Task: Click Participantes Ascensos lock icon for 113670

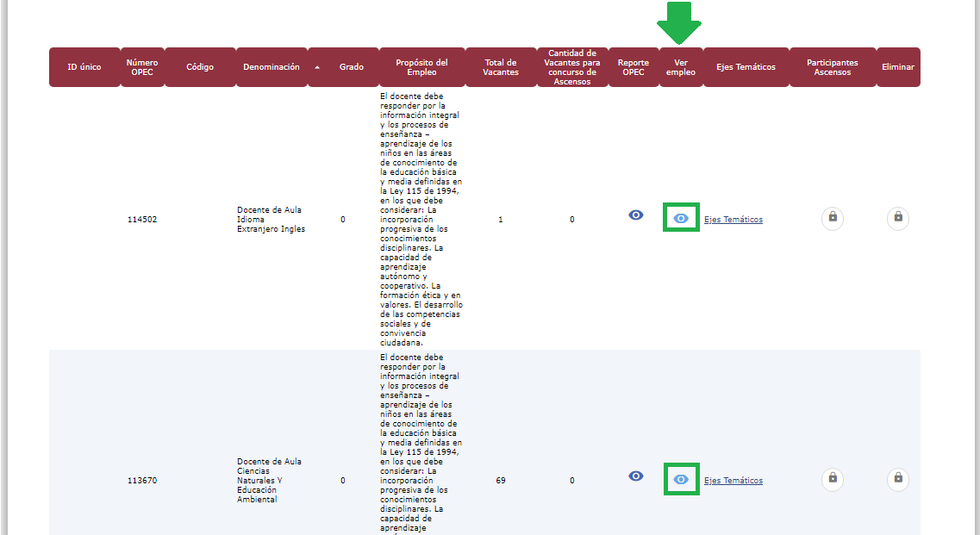Action: (x=833, y=478)
